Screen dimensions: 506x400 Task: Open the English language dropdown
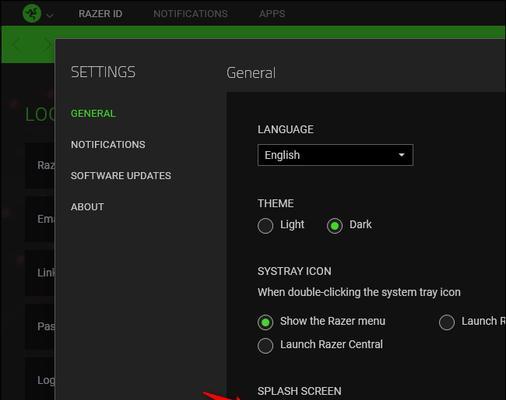335,155
